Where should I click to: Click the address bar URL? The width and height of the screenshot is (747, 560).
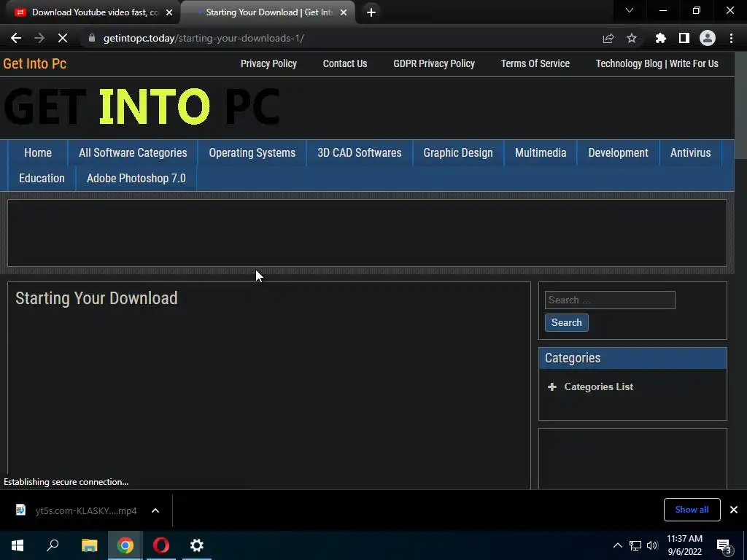point(204,38)
